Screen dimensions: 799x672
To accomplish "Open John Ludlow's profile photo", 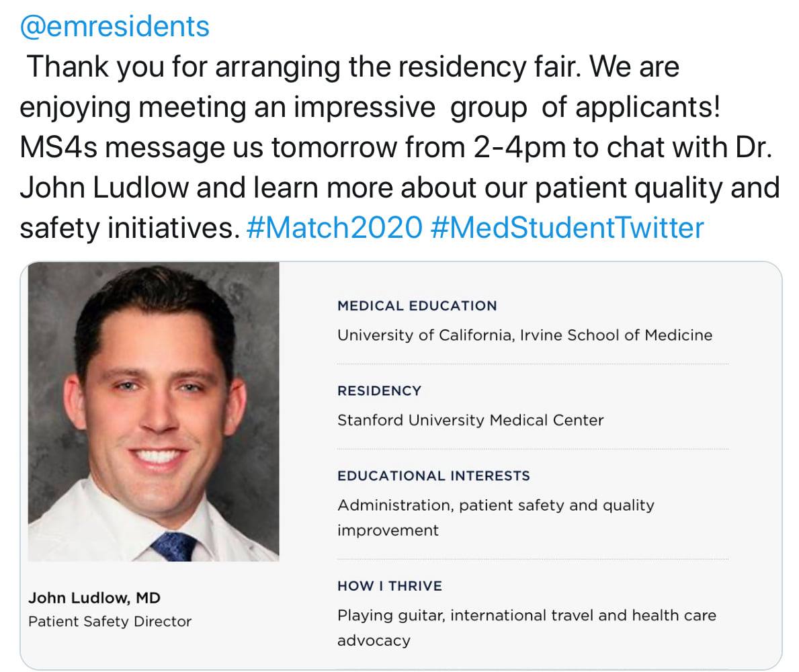I will 153,412.
